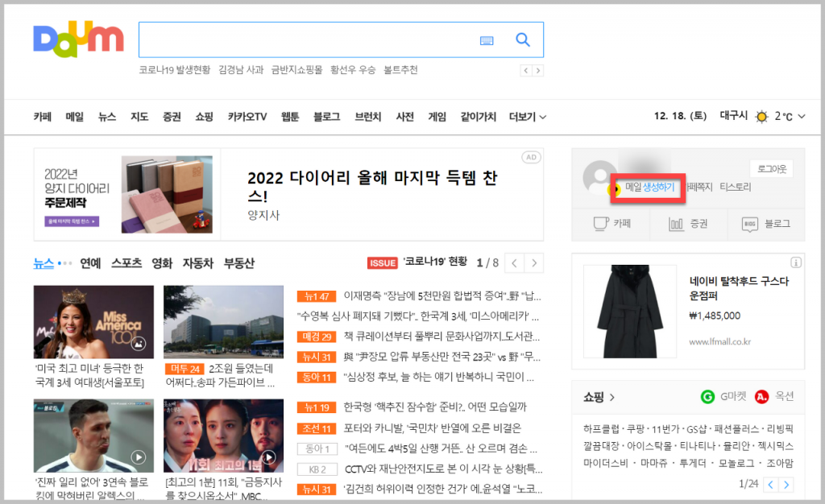Click the red ISSUE badge
This screenshot has height=504, width=825.
(x=382, y=262)
